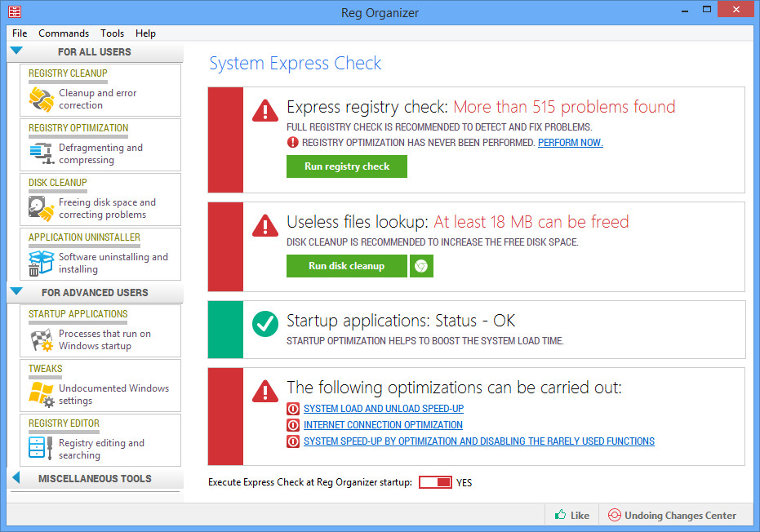760x532 pixels.
Task: Select the Application Uninstaller heading
Action: coord(84,237)
